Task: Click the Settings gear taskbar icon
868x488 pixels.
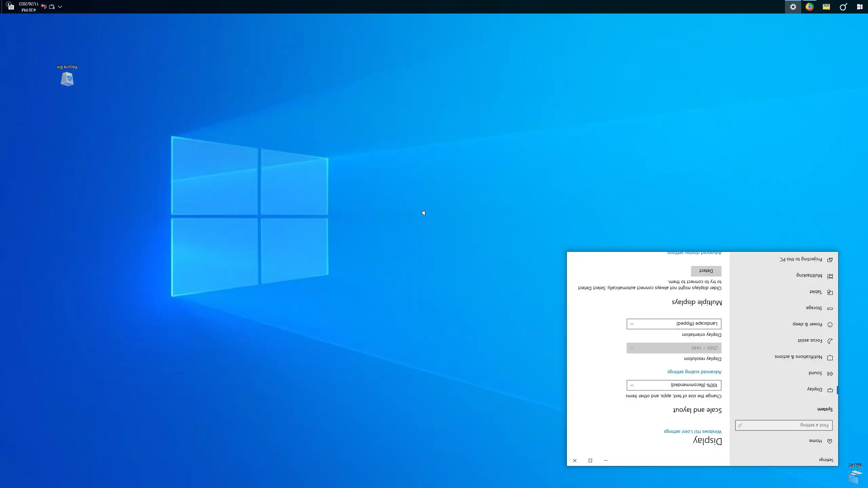Action: tap(793, 7)
